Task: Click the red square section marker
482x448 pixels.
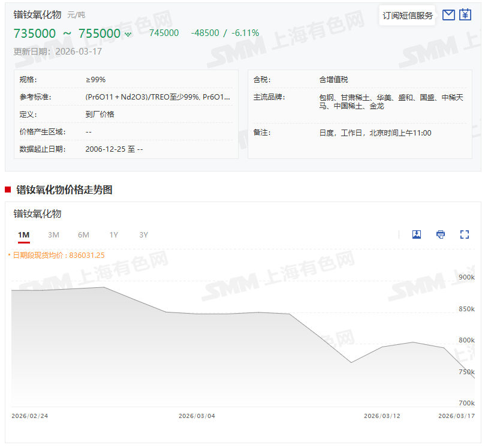Action: (x=8, y=190)
